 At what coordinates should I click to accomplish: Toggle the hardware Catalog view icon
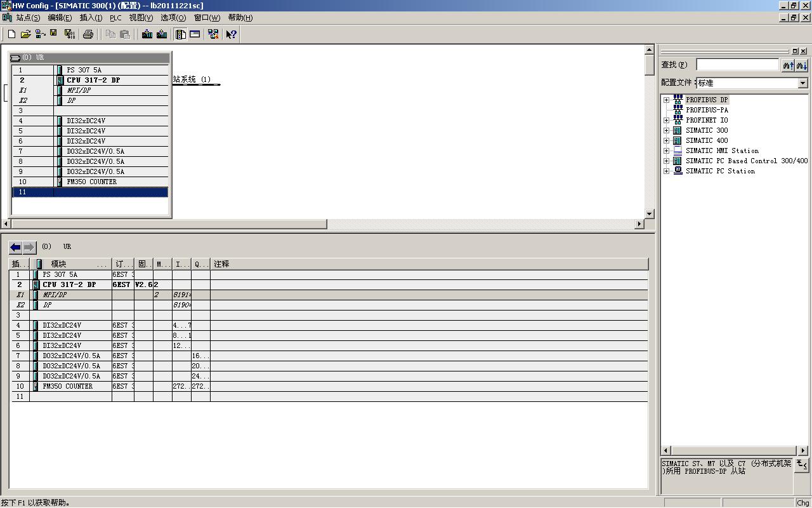(x=181, y=34)
